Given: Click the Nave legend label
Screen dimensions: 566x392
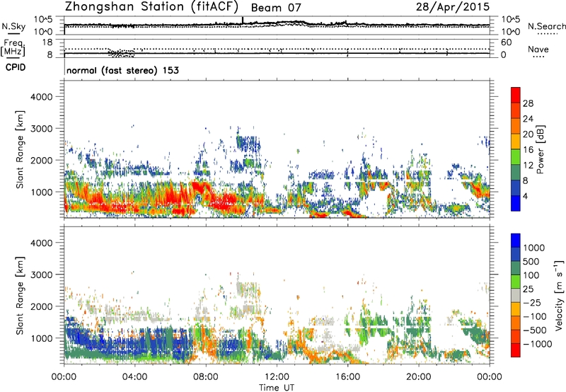Looking at the screenshot, I should pos(538,49).
